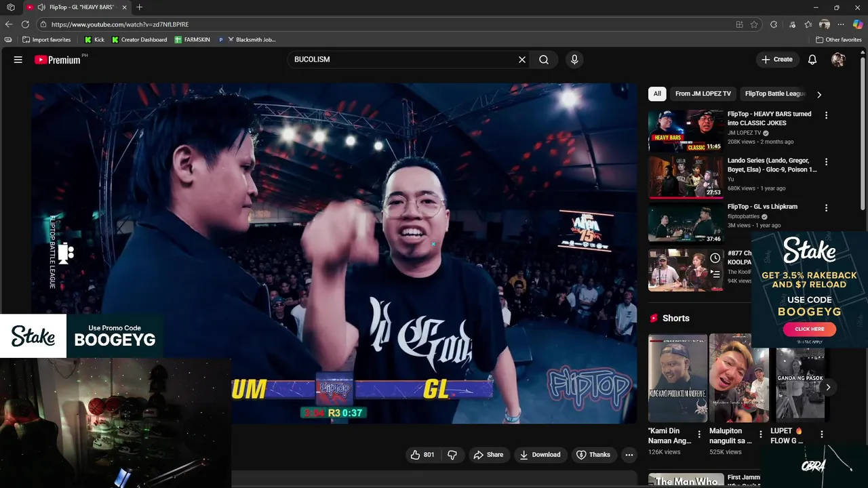Clear the BUCOLISM search text
This screenshot has width=868, height=488.
pyautogui.click(x=522, y=60)
